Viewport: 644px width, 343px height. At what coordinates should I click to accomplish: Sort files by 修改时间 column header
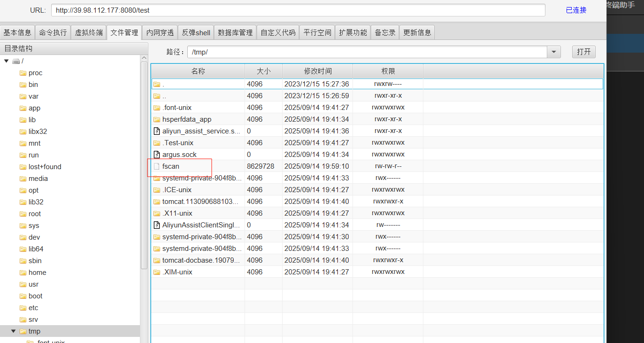317,71
